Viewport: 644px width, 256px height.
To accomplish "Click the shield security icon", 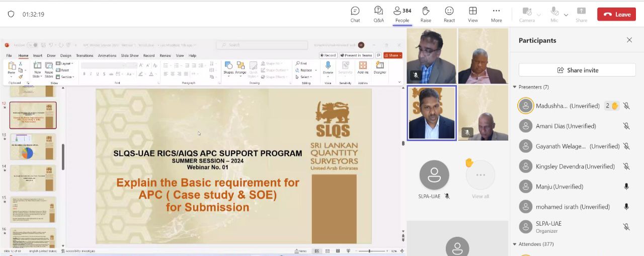I will point(11,14).
